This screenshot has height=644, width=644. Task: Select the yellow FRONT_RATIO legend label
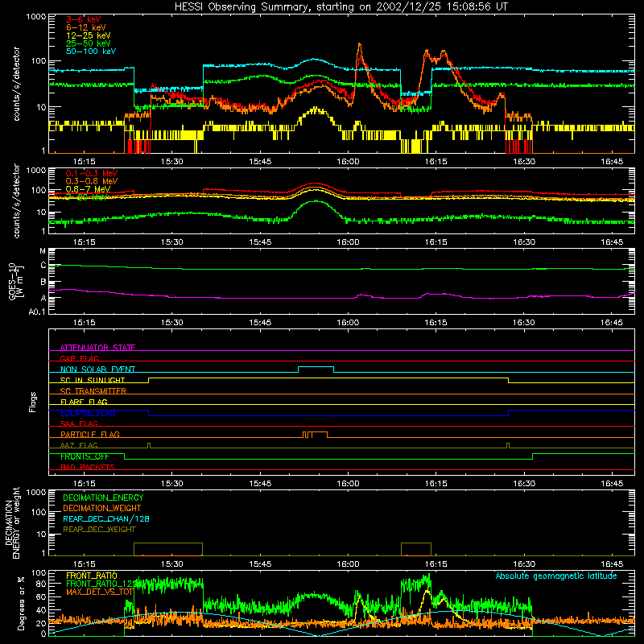(x=92, y=576)
